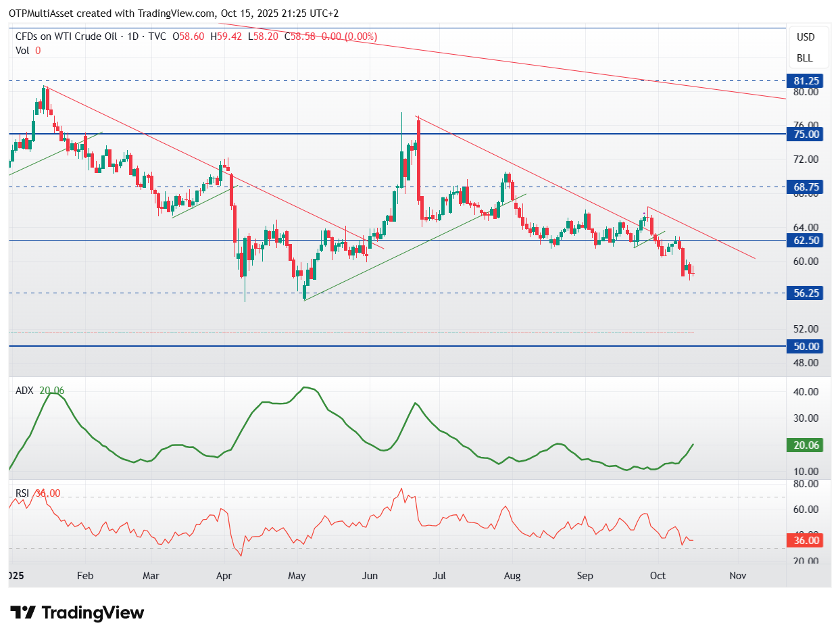Click the Vol indicator label
Image resolution: width=840 pixels, height=638 pixels.
(23, 50)
